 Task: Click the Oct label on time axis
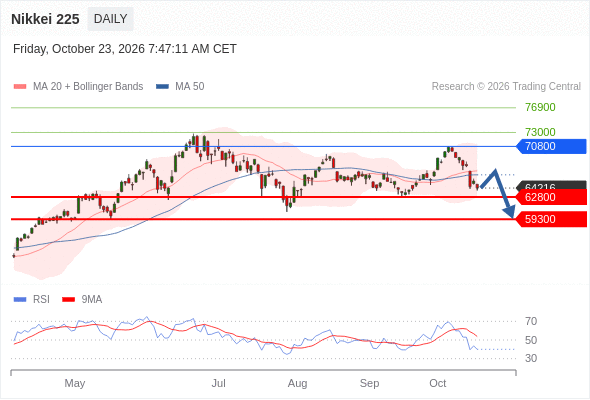pyautogui.click(x=438, y=383)
